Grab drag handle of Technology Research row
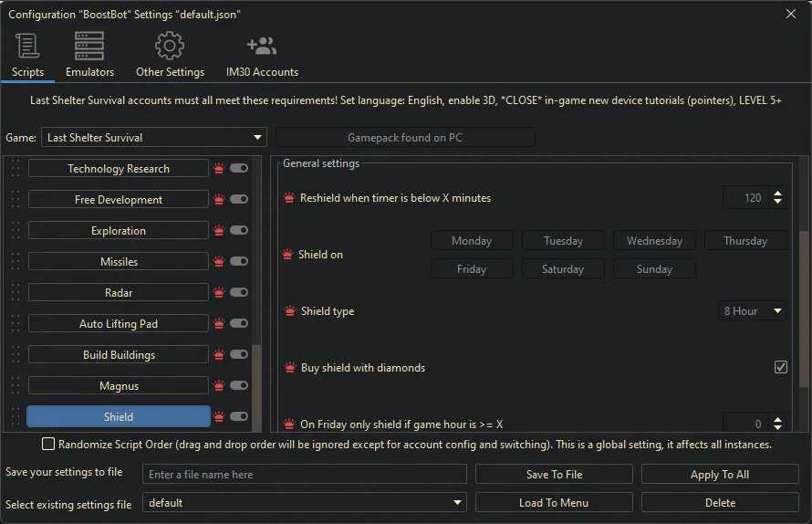 [x=16, y=169]
